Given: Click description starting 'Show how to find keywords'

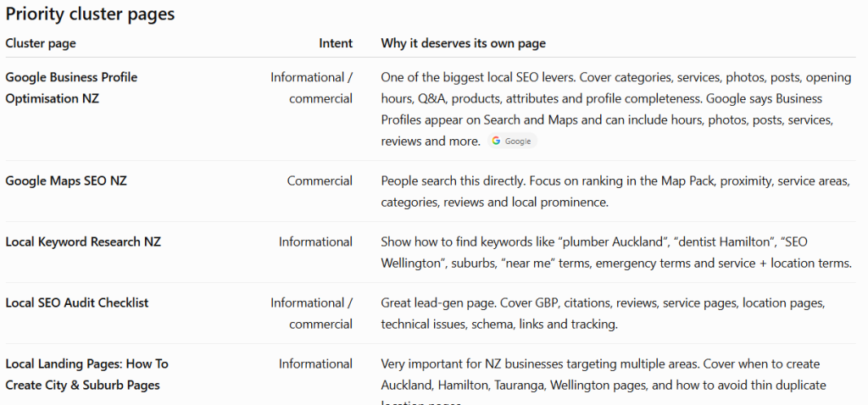Looking at the screenshot, I should pos(616,252).
